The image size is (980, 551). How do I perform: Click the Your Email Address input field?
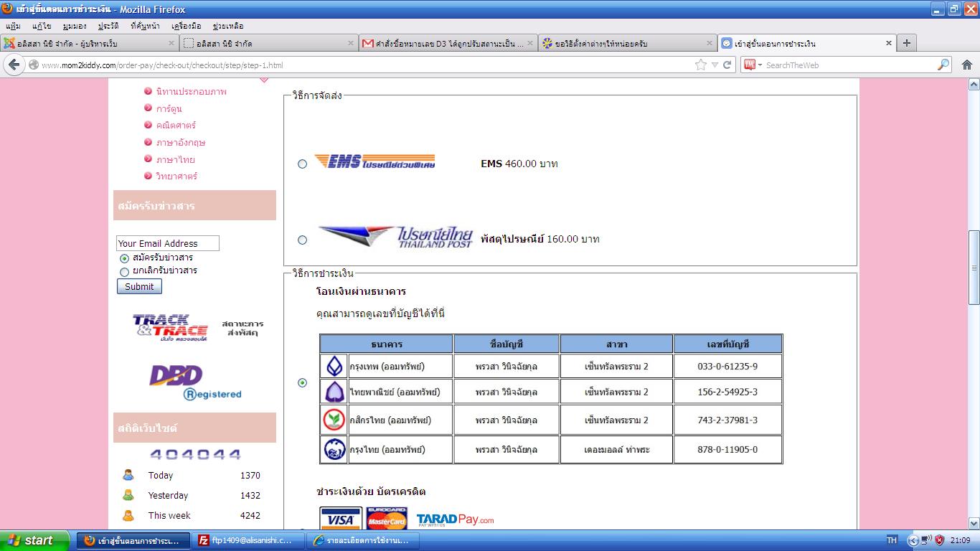pos(167,243)
